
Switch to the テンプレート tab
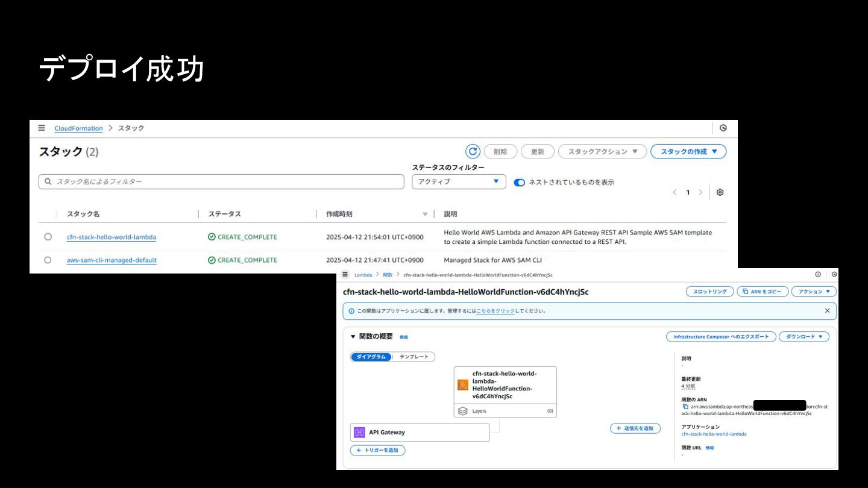coord(414,357)
